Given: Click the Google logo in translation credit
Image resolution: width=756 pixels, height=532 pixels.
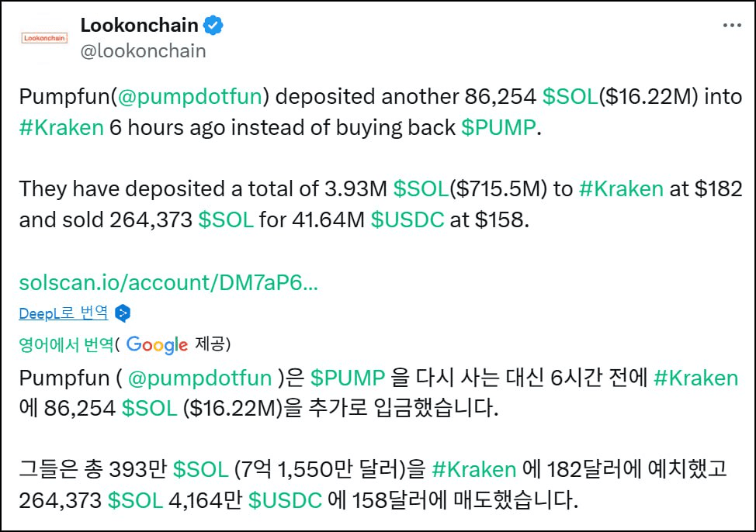Looking at the screenshot, I should click(x=158, y=344).
